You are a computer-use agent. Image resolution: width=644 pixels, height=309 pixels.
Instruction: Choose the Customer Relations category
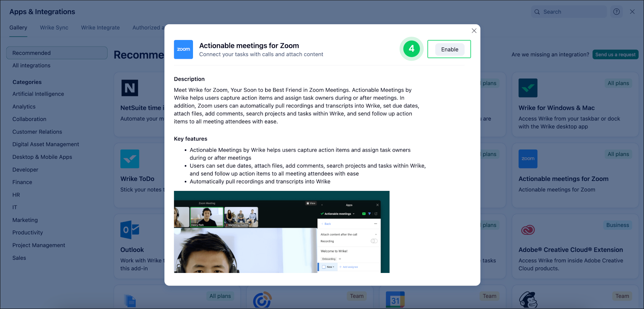point(37,132)
